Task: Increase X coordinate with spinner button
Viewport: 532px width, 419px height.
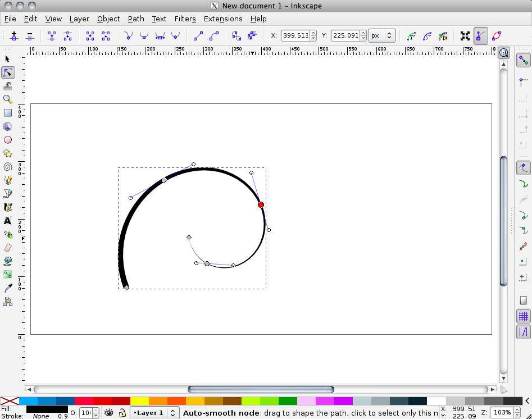Action: click(x=313, y=33)
